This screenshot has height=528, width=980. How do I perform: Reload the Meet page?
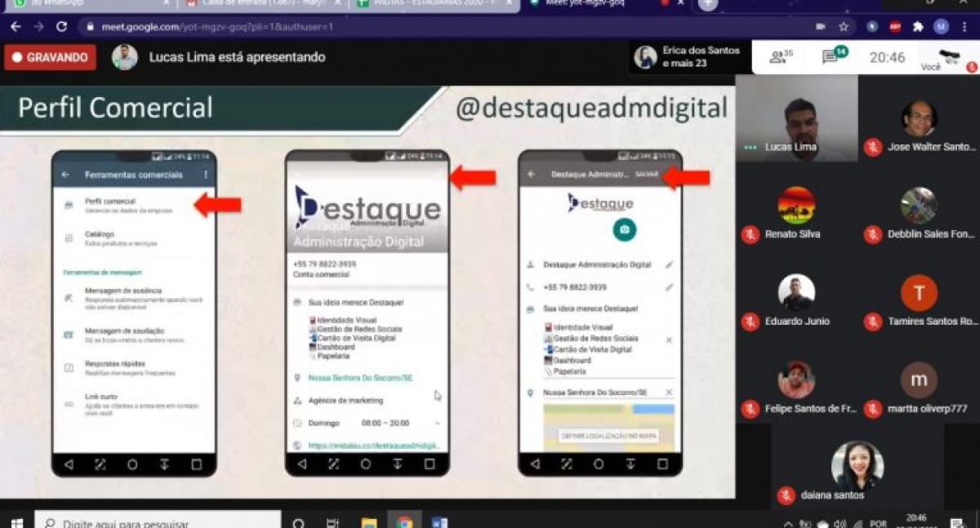(61, 27)
